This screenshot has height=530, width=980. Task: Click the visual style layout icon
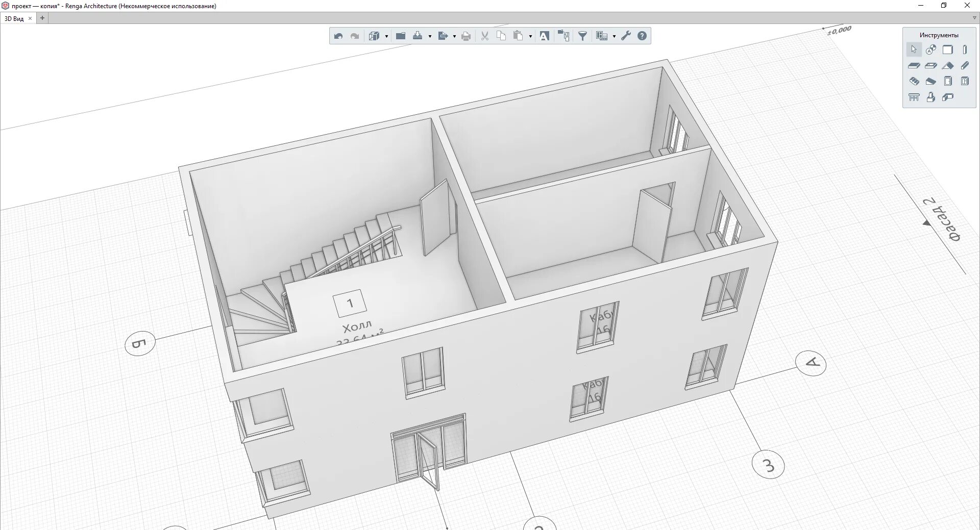coord(602,36)
